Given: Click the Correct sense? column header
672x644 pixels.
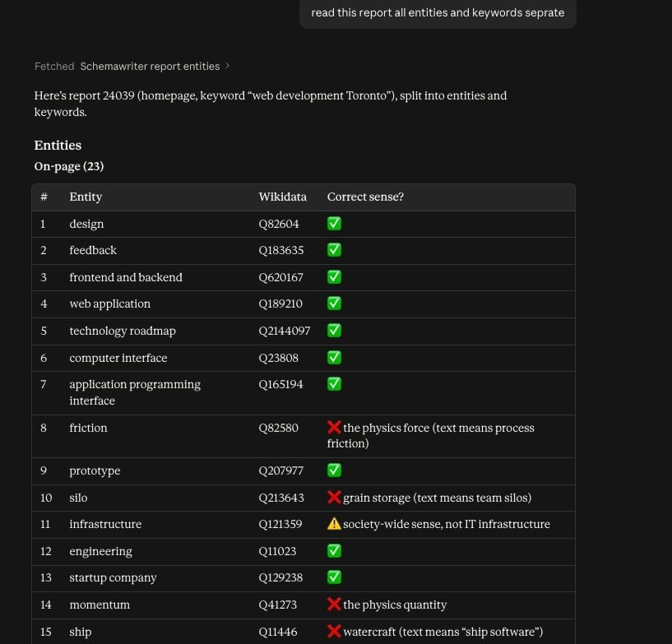Looking at the screenshot, I should pyautogui.click(x=365, y=197).
